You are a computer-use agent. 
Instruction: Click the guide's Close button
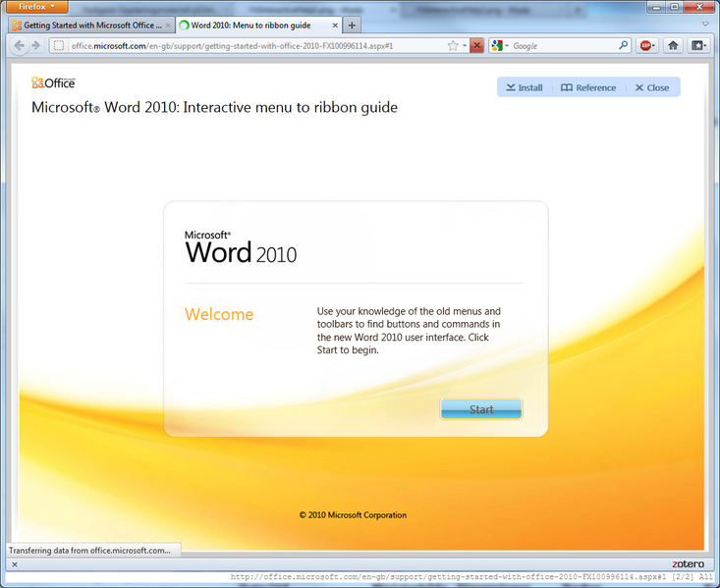pos(652,87)
